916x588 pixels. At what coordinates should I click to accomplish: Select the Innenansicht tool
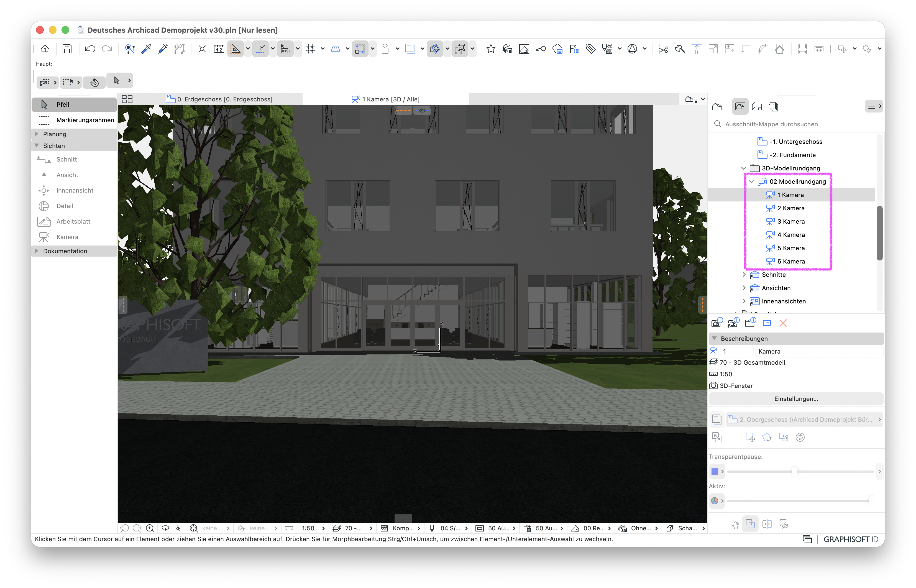tap(75, 191)
